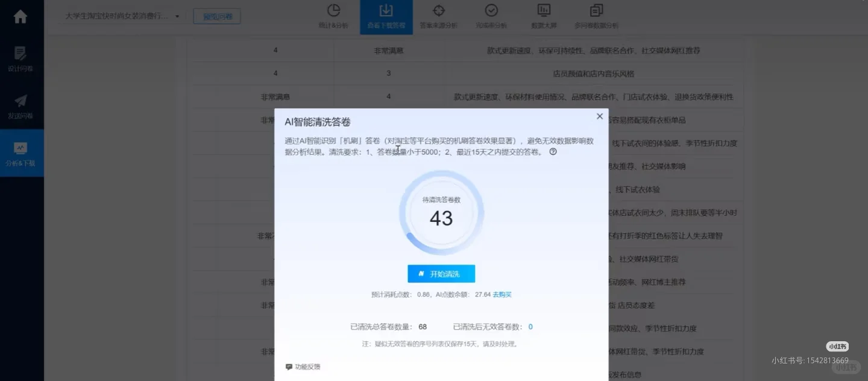The width and height of the screenshot is (868, 381).
Task: Open 答案来源分析 source analysis
Action: [x=438, y=15]
